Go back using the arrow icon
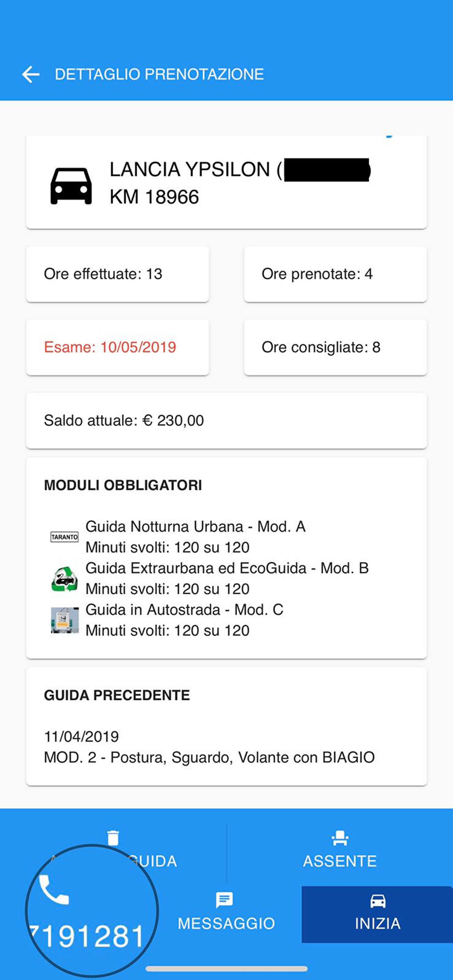Viewport: 453px width, 980px height. coord(31,74)
